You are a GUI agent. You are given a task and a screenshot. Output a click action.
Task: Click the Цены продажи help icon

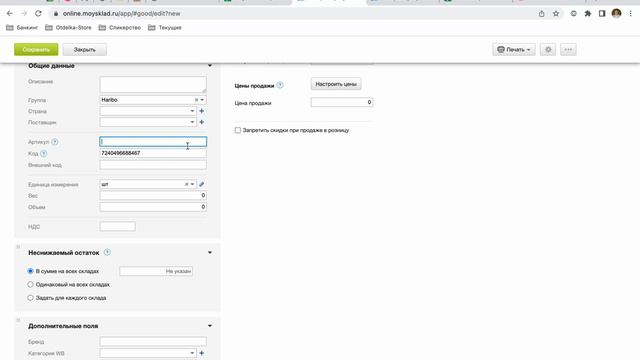tap(280, 85)
